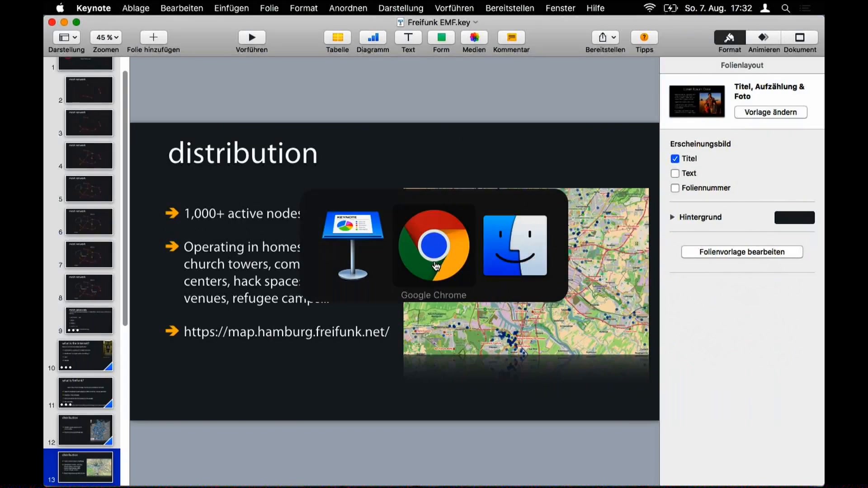Viewport: 868px width, 488px height.
Task: Open Wi-Fi status menu
Action: [649, 8]
